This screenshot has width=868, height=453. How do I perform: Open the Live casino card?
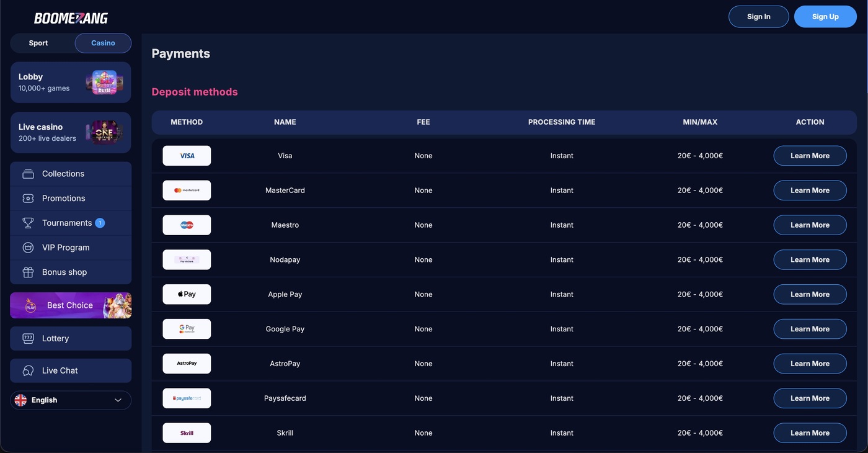(71, 132)
